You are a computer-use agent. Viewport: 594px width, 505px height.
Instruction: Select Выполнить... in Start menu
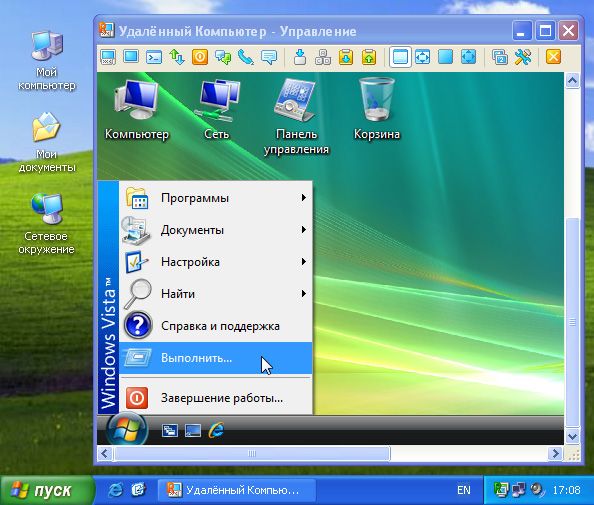[x=216, y=358]
